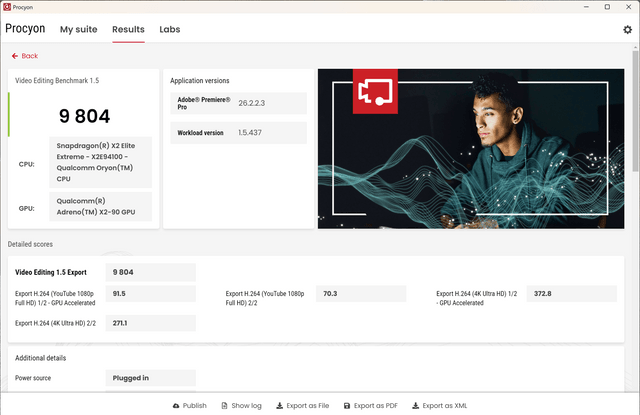Click the red back arrow icon
640x415 pixels.
15,56
